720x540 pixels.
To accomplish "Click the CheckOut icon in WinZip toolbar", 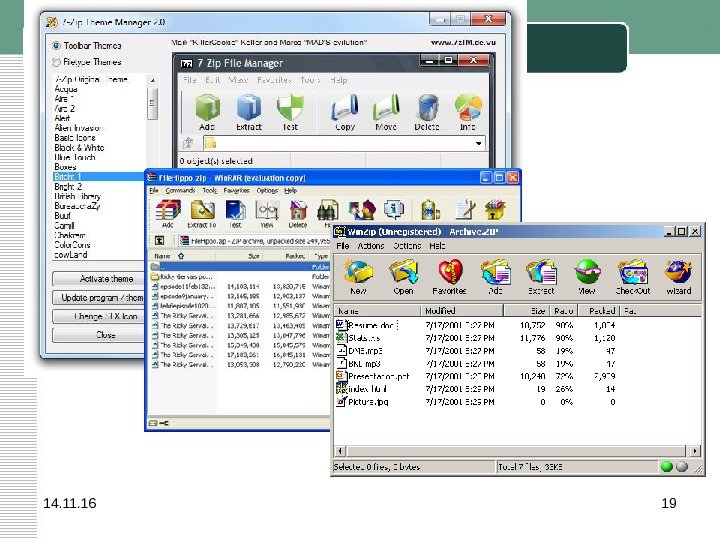I will (x=633, y=272).
